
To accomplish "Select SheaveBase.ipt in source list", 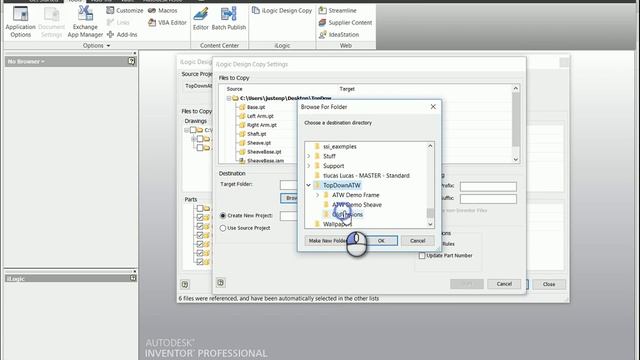I will 264,152.
